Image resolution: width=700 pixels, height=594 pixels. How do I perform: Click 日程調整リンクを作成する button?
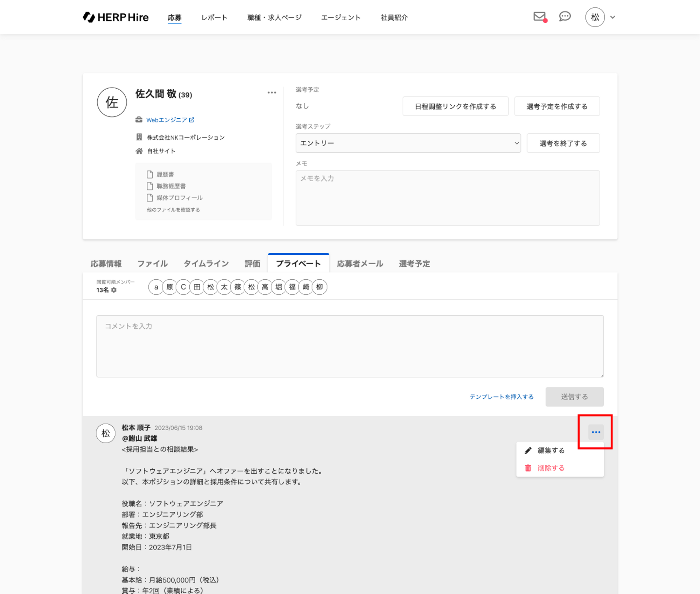coord(455,106)
